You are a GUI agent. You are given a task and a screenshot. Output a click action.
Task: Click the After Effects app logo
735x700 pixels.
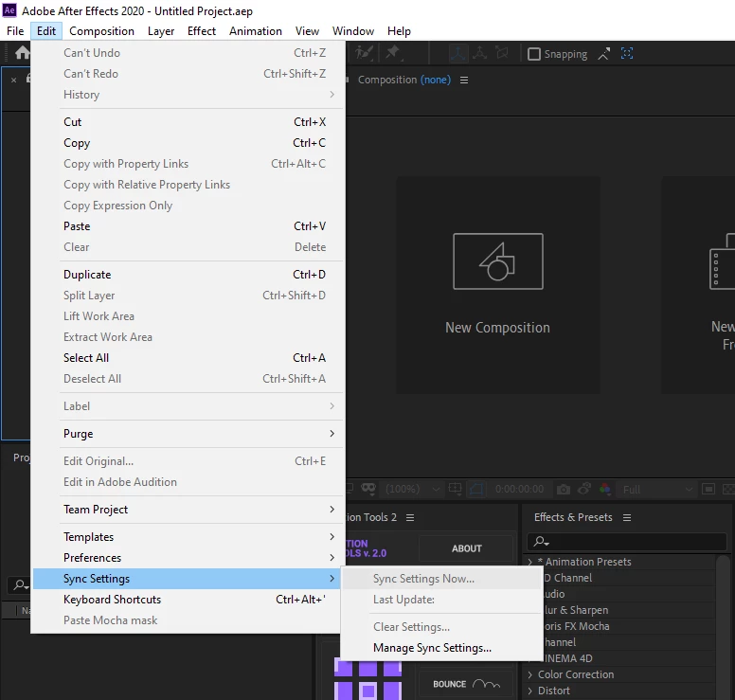click(9, 10)
